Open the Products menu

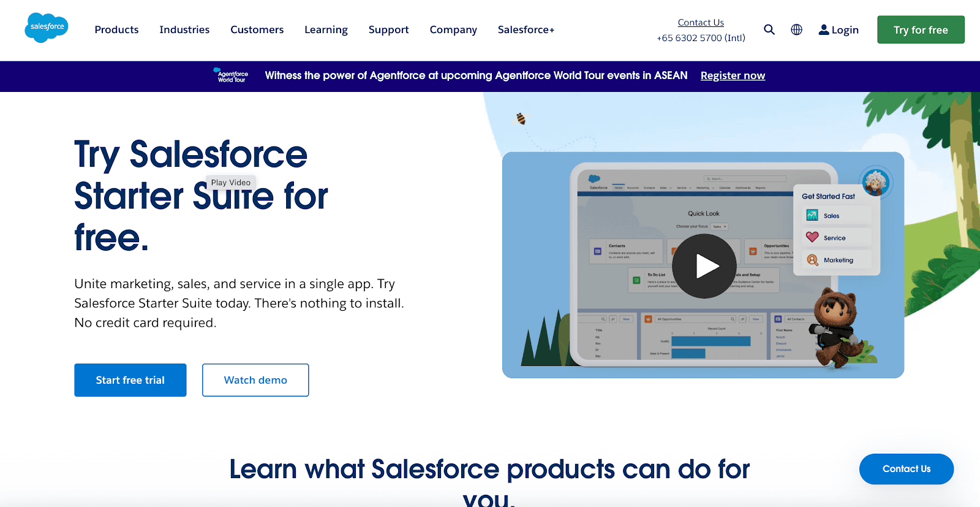[x=116, y=29]
